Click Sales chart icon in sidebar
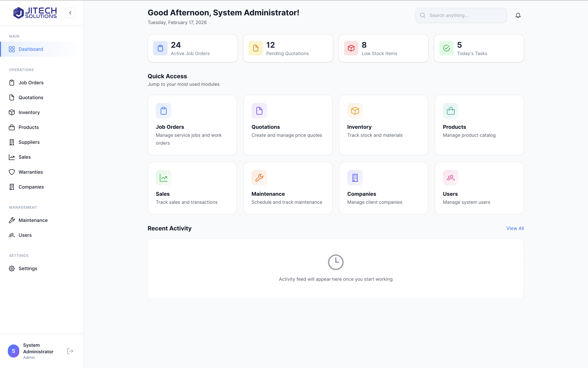 [12, 157]
